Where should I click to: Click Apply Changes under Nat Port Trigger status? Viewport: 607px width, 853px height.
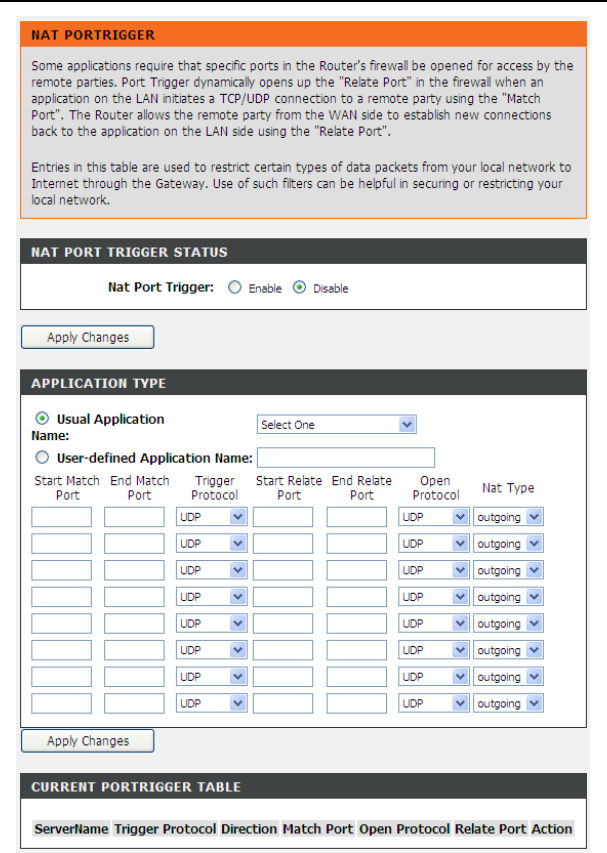tap(88, 337)
